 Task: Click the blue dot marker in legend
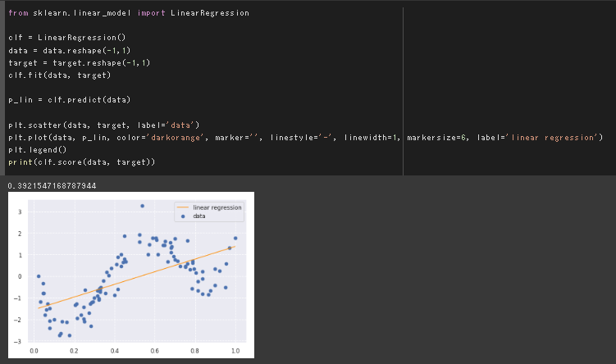pyautogui.click(x=181, y=216)
